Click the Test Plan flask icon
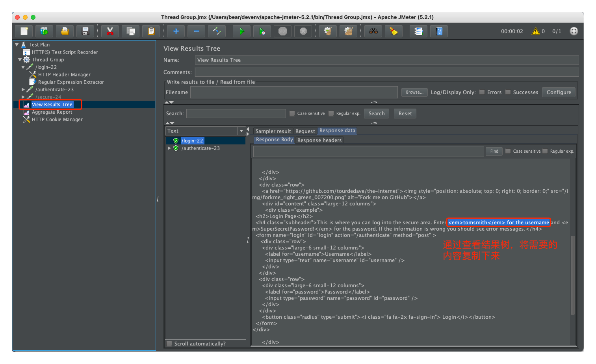The height and width of the screenshot is (364, 596). coord(24,44)
